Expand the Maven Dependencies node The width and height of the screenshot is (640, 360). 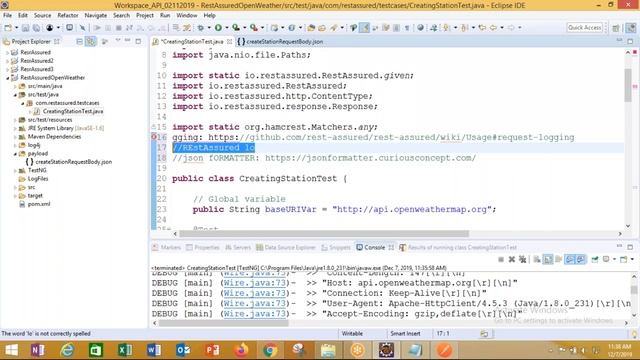pyautogui.click(x=15, y=137)
